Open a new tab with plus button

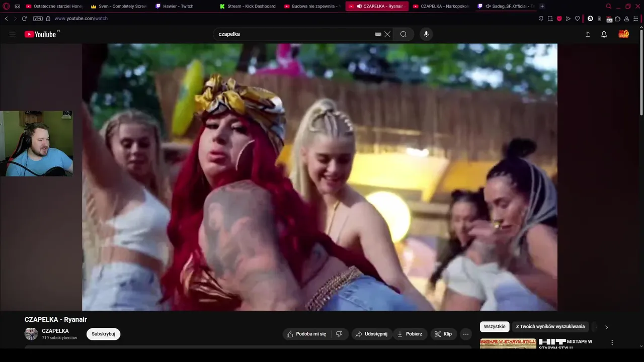542,6
